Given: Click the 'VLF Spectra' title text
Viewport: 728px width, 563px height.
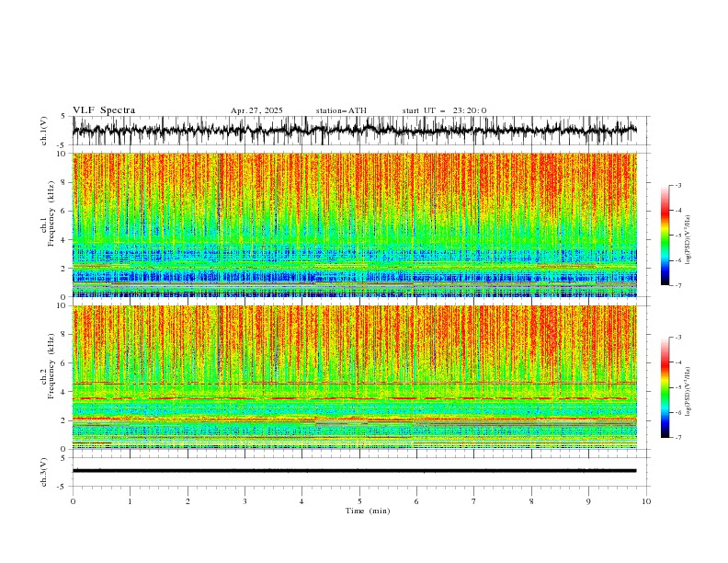Looking at the screenshot, I should [104, 110].
